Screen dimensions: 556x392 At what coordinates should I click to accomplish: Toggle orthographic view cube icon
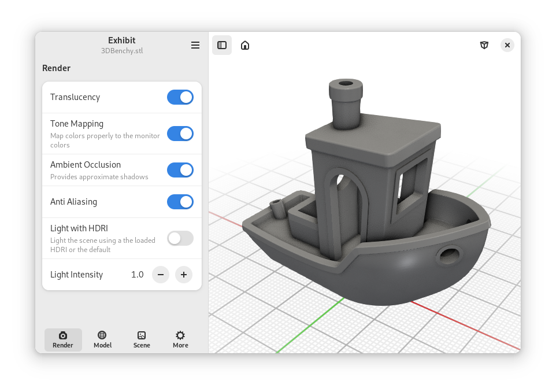click(484, 45)
